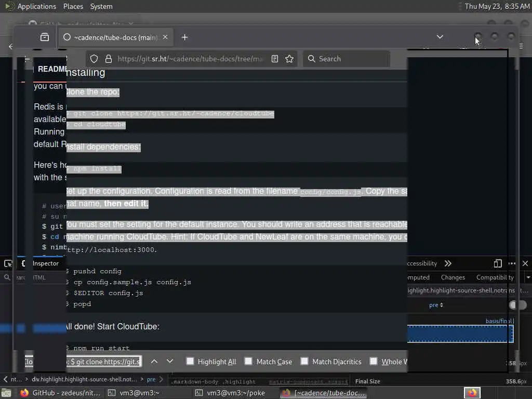Activate the element picker tool in DevTools
Image resolution: width=532 pixels, height=399 pixels.
pyautogui.click(x=8, y=263)
